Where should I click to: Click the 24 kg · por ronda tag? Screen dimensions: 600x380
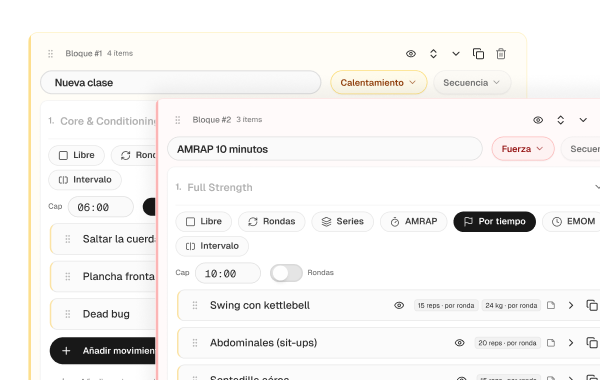pos(511,305)
